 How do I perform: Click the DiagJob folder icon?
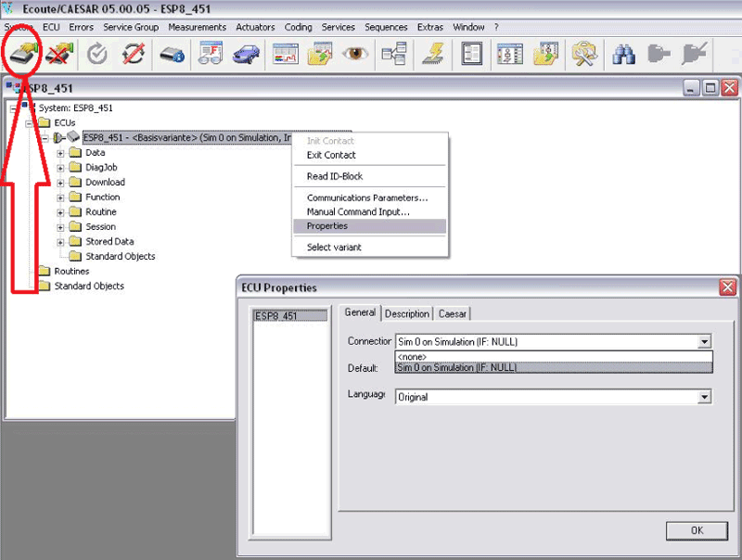coord(75,167)
